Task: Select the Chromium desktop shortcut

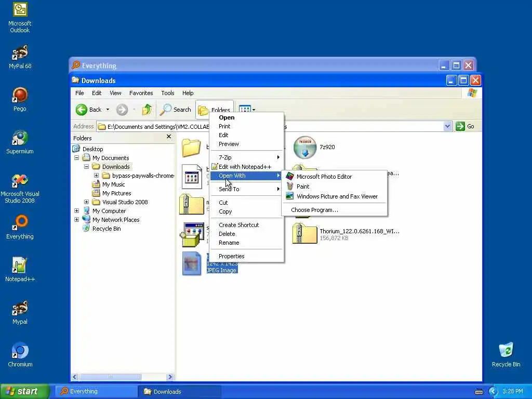Action: point(20,354)
